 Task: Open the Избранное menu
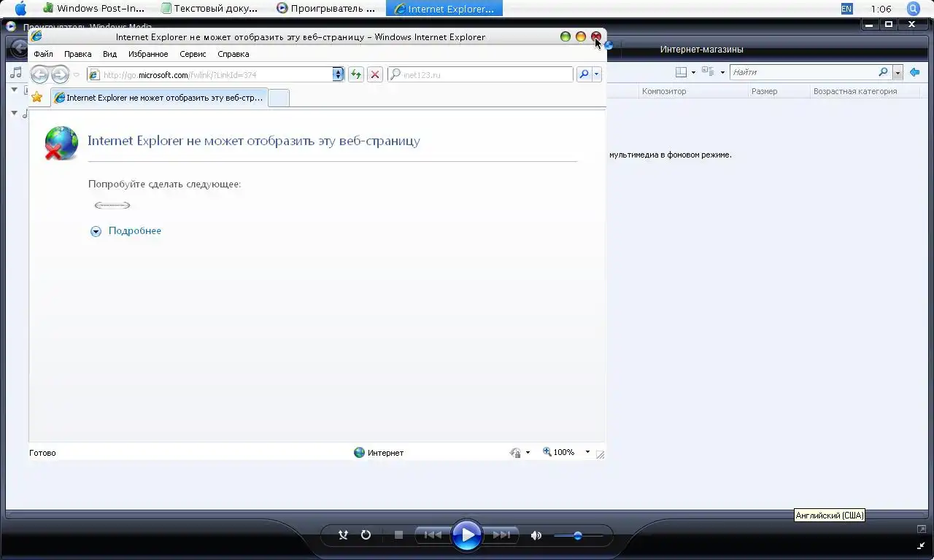coord(148,54)
